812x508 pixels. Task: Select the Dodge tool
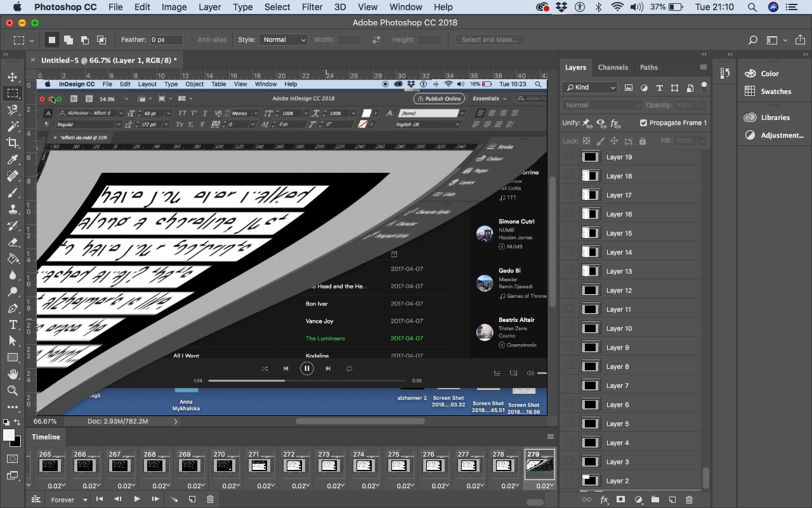click(13, 291)
